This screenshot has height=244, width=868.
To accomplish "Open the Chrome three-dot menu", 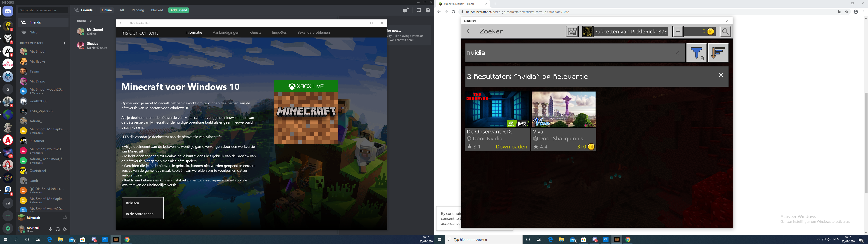I will 863,12.
